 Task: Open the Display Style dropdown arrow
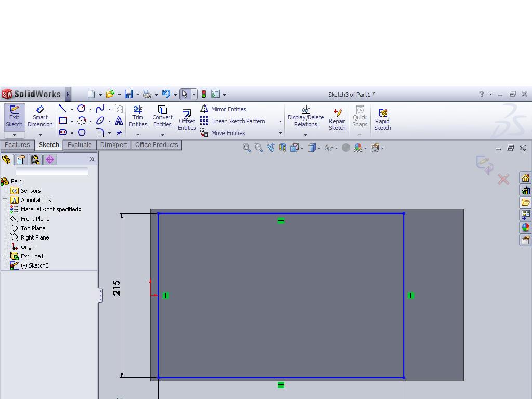(320, 148)
